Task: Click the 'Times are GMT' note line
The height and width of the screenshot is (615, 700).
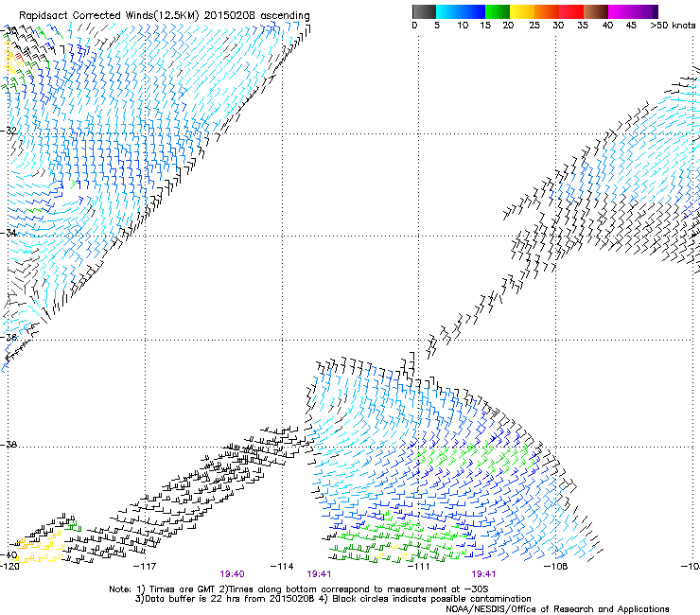Action: click(299, 589)
